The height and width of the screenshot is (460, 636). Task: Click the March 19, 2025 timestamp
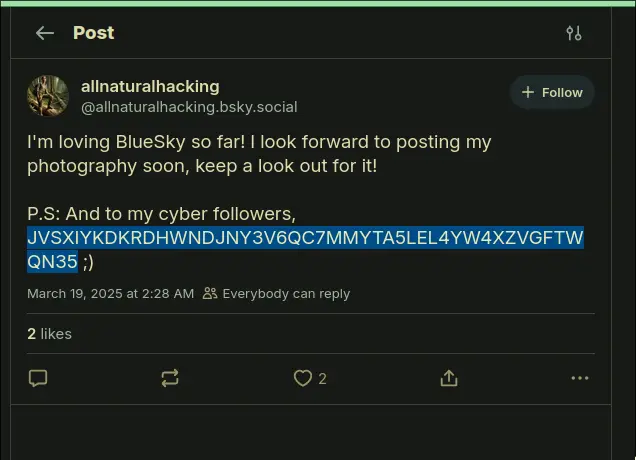pos(110,294)
